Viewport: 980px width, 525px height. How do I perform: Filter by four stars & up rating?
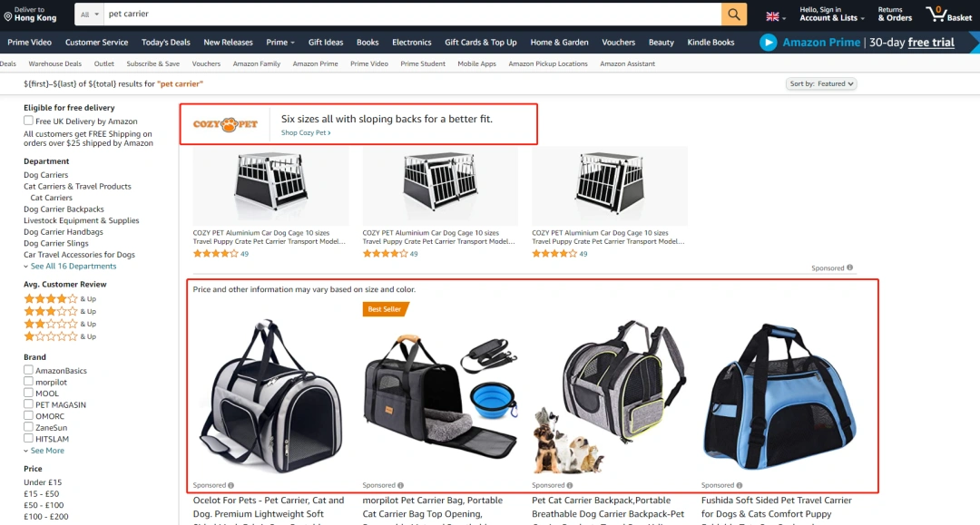(60, 299)
